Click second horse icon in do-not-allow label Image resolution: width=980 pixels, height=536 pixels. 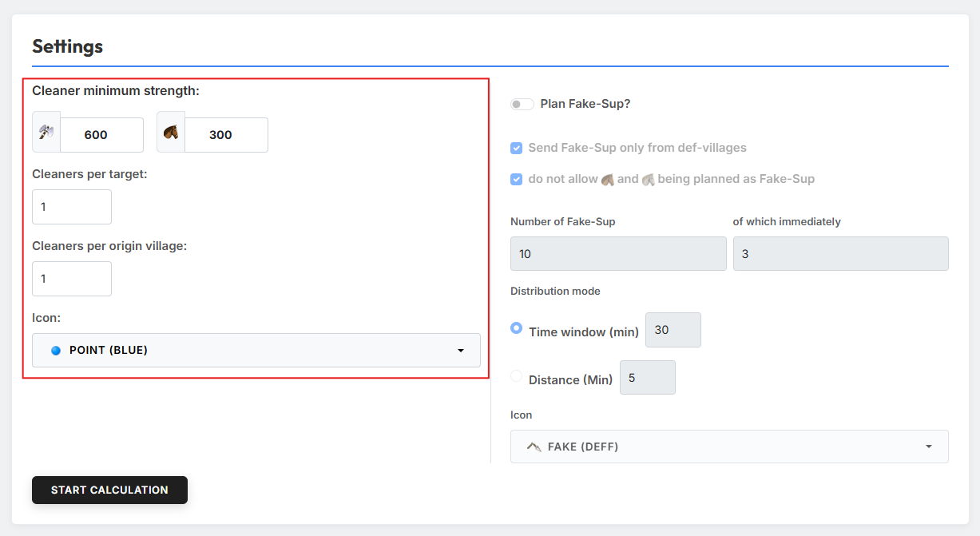pos(648,179)
